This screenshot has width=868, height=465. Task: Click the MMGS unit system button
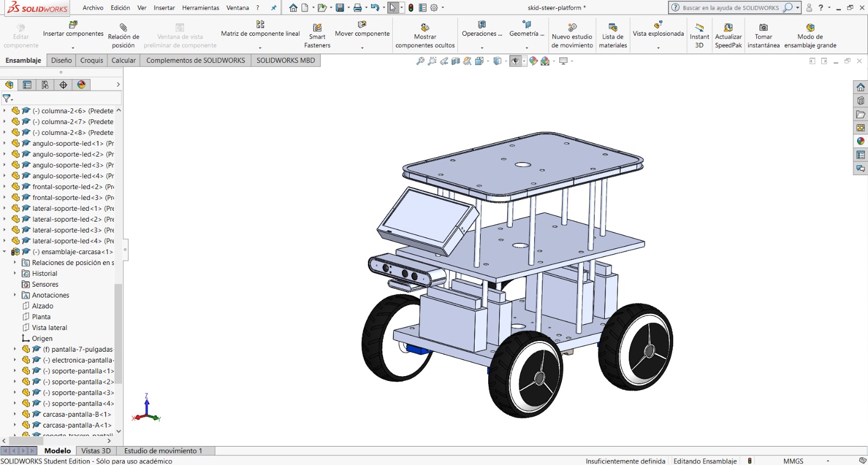[793, 461]
